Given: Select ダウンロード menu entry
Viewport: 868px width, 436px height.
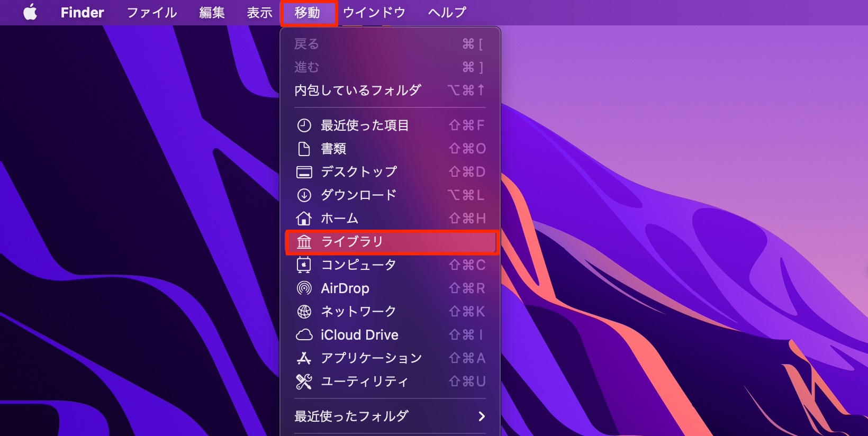Looking at the screenshot, I should pyautogui.click(x=390, y=195).
